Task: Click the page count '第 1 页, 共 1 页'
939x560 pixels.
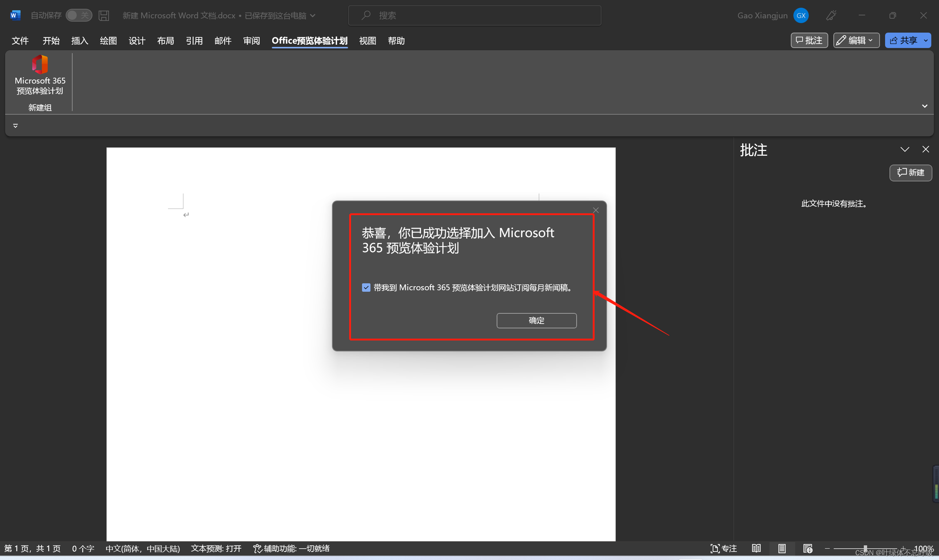Action: 33,548
